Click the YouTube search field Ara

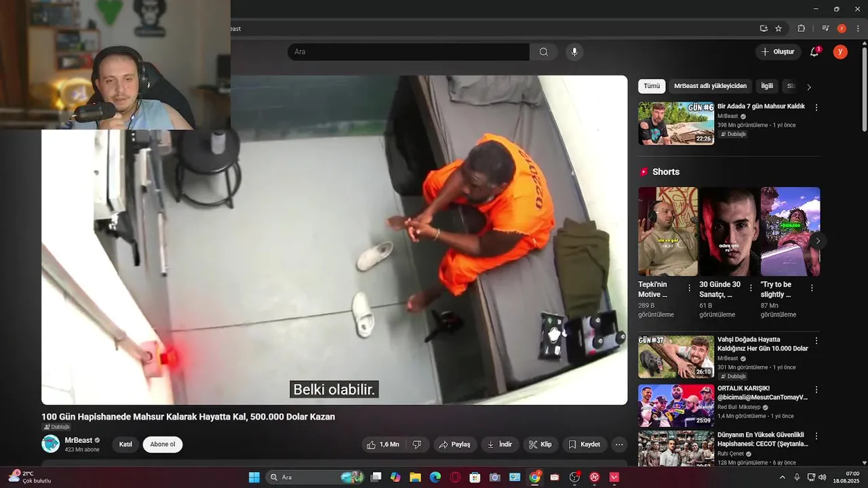click(408, 52)
